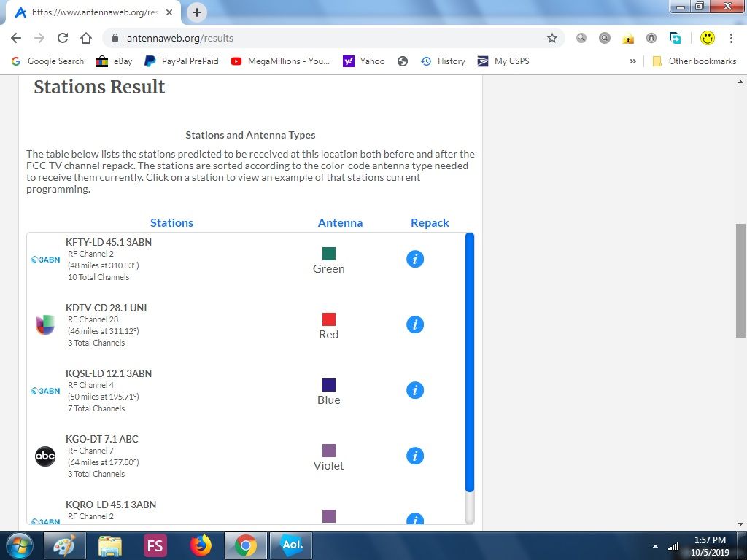This screenshot has width=747, height=560.
Task: Click the second round search extension icon
Action: [605, 38]
